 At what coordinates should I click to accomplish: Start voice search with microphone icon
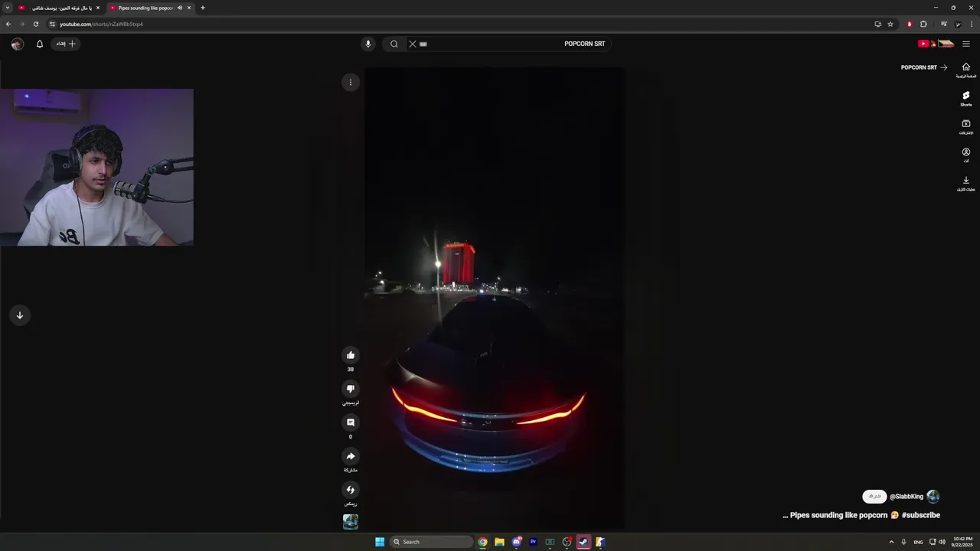point(368,44)
